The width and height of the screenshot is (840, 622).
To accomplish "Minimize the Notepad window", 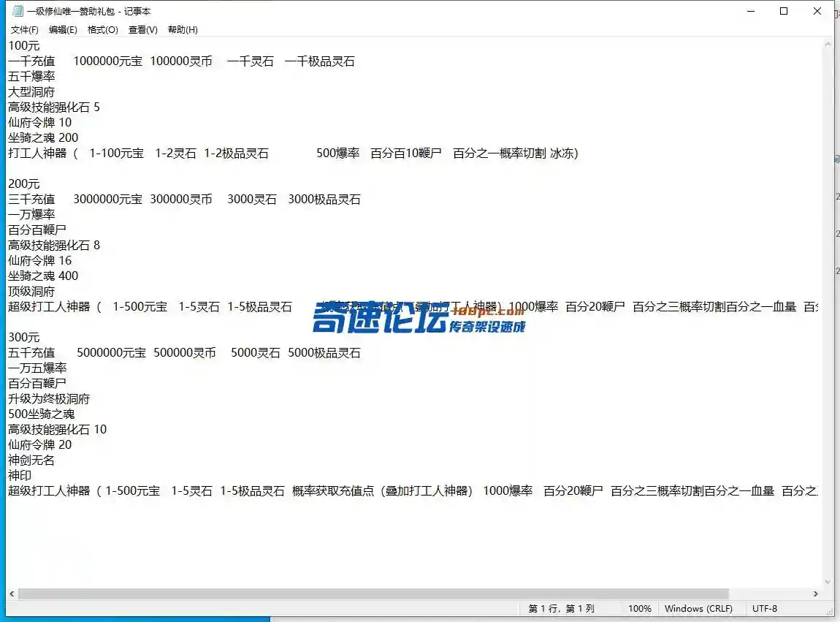I will point(751,11).
